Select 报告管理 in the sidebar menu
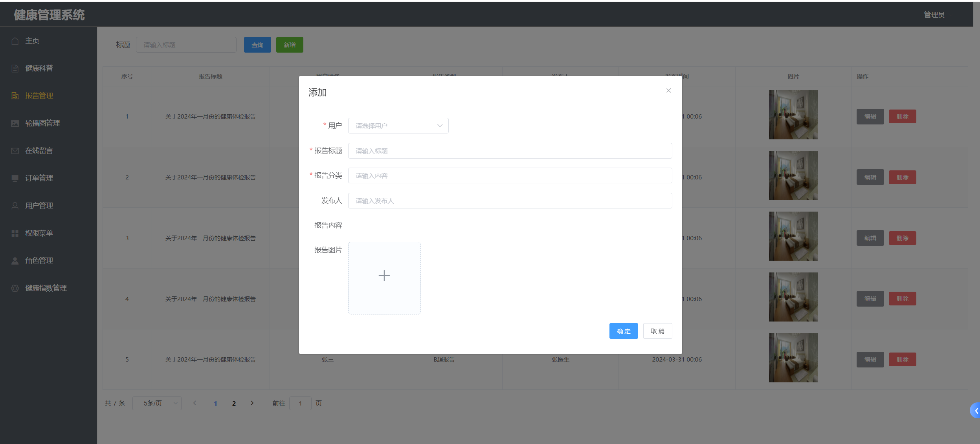Image resolution: width=980 pixels, height=444 pixels. (x=39, y=96)
